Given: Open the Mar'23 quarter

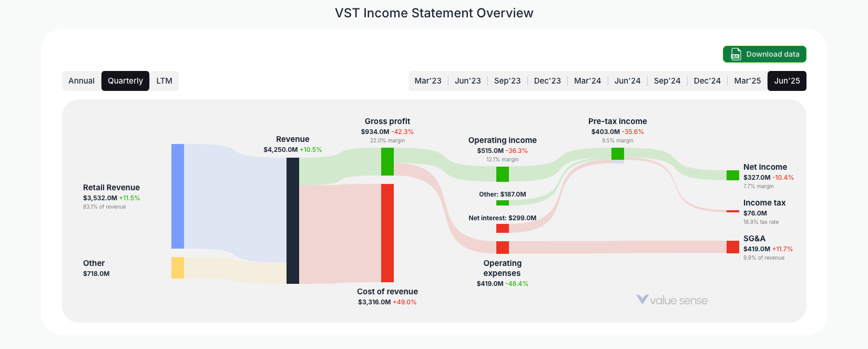Looking at the screenshot, I should click(428, 80).
